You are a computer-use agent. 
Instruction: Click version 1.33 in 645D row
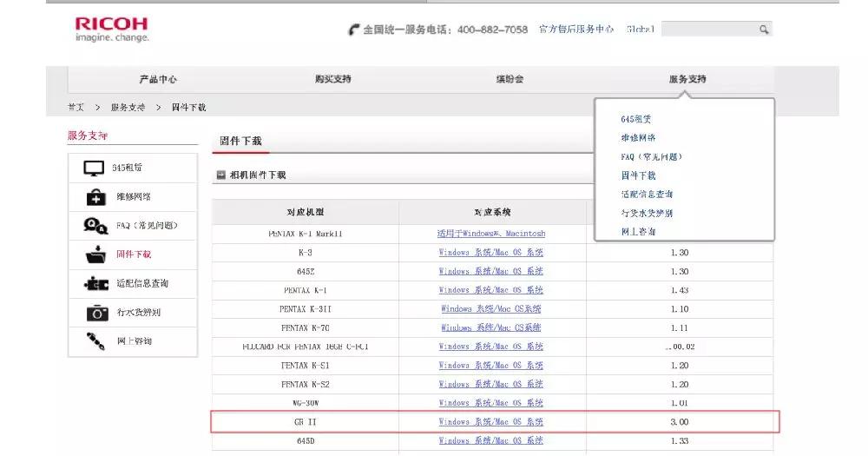point(680,441)
